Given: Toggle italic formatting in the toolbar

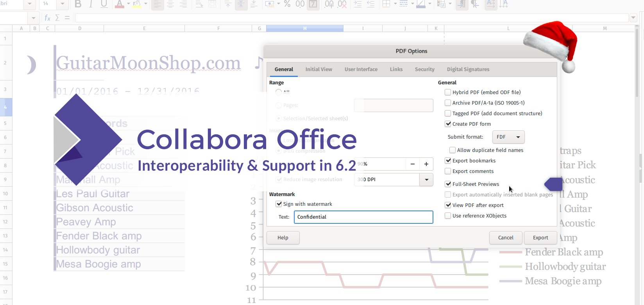Looking at the screenshot, I should [91, 4].
